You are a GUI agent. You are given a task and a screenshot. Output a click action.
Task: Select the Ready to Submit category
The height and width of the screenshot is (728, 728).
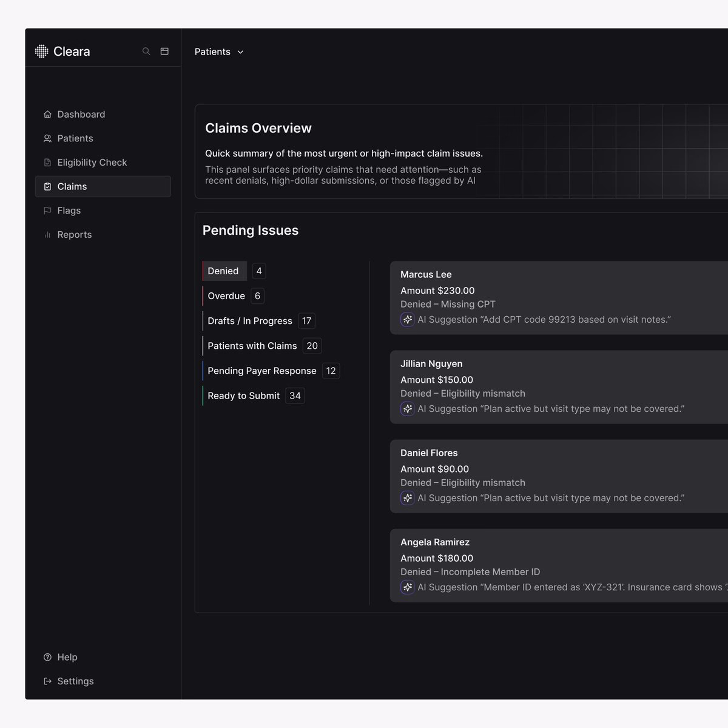click(244, 396)
